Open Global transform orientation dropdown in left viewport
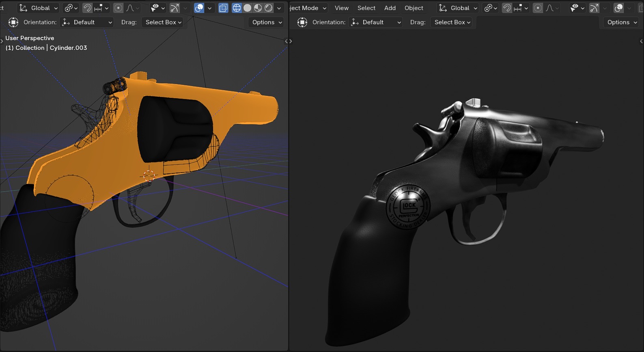The width and height of the screenshot is (644, 352). tap(39, 8)
